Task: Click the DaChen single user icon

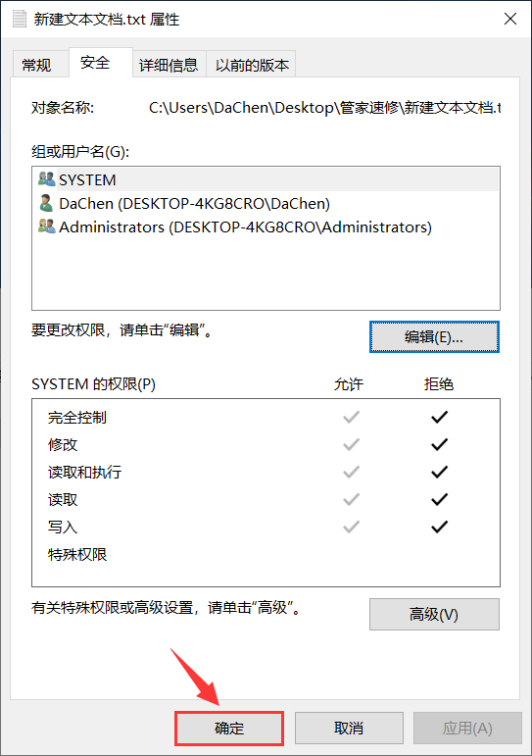Action: 46,203
